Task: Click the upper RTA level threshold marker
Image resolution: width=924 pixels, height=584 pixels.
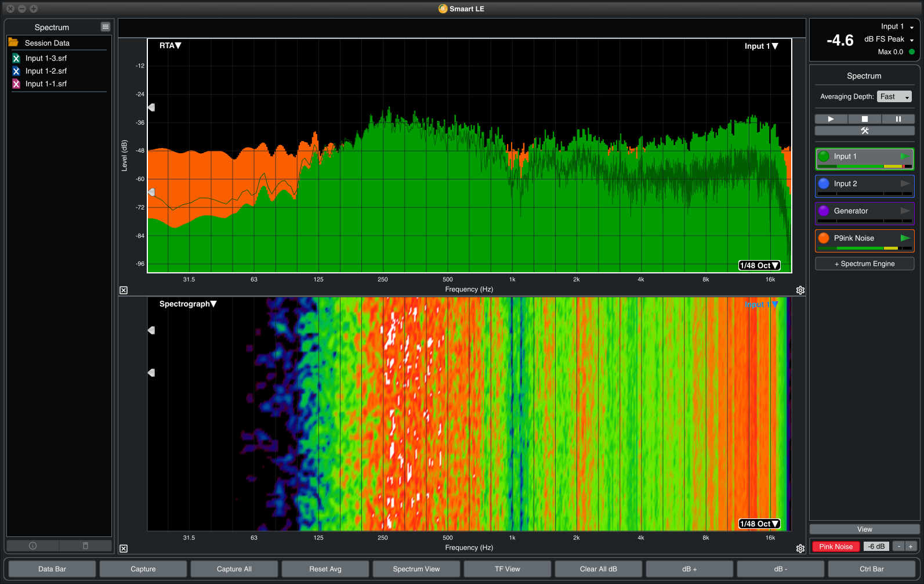Action: (x=151, y=107)
